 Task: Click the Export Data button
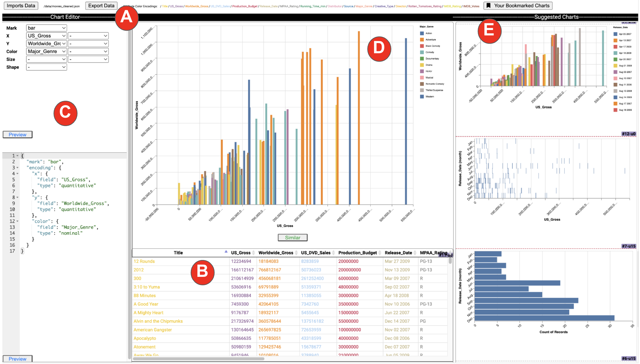point(101,5)
